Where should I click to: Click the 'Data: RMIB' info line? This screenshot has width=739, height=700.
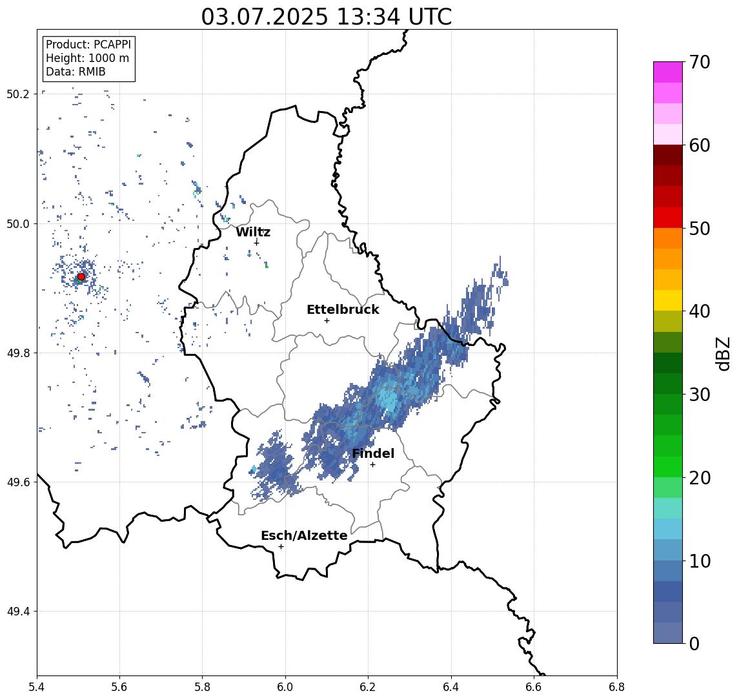(76, 72)
